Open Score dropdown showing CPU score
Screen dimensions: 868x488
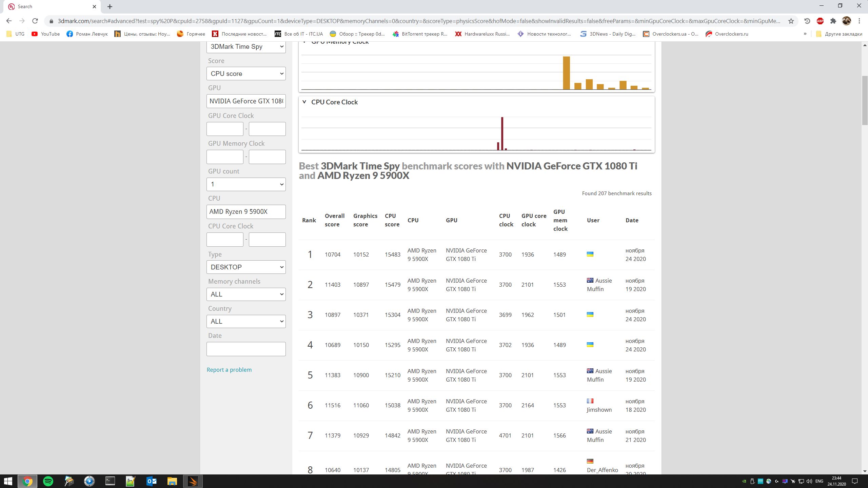[x=246, y=74]
